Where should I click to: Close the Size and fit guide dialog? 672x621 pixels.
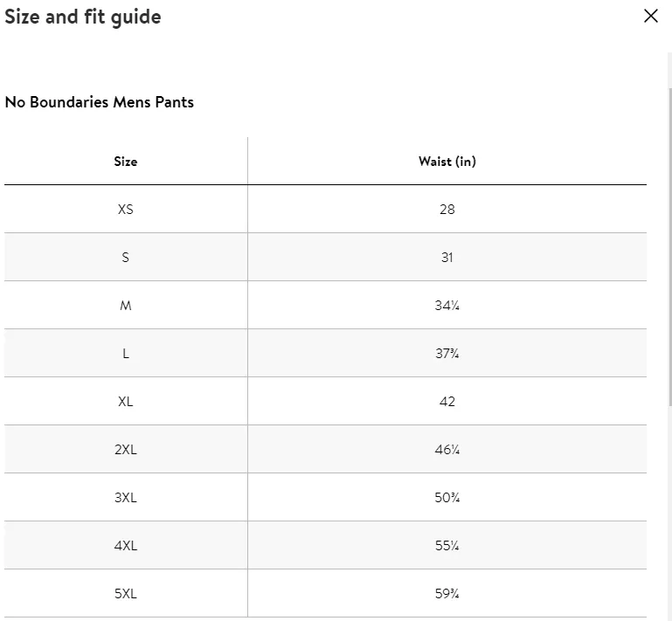(650, 16)
